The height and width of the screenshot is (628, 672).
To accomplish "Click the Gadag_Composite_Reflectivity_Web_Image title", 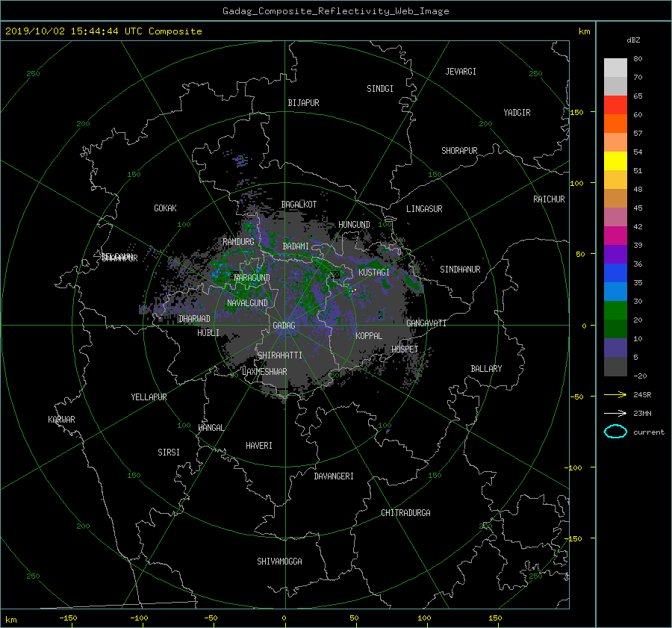I will 335,11.
